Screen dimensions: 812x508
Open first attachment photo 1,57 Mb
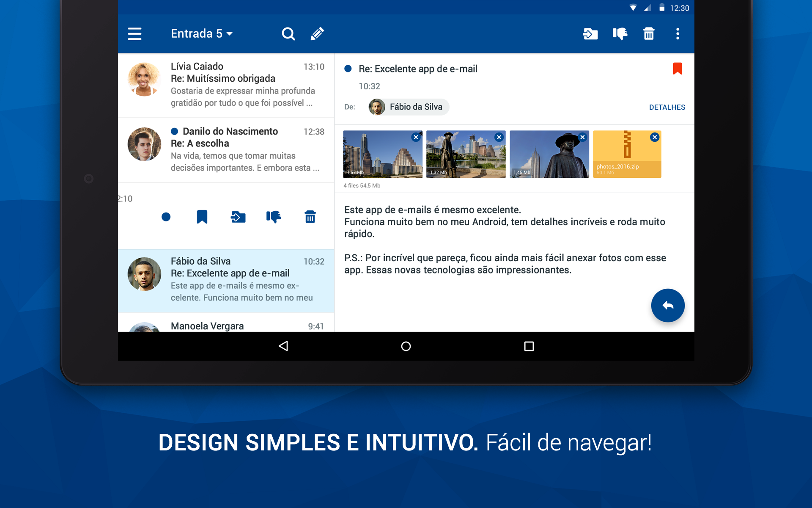point(382,154)
